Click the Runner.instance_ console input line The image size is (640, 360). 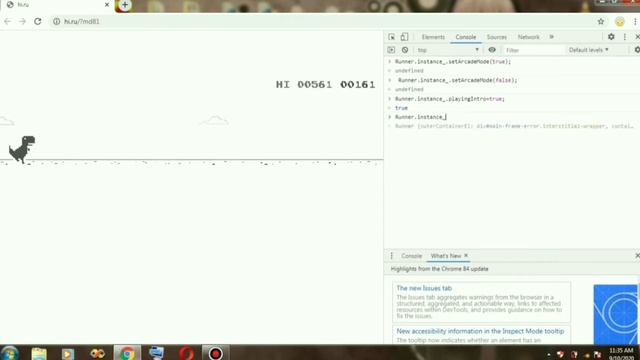click(420, 117)
